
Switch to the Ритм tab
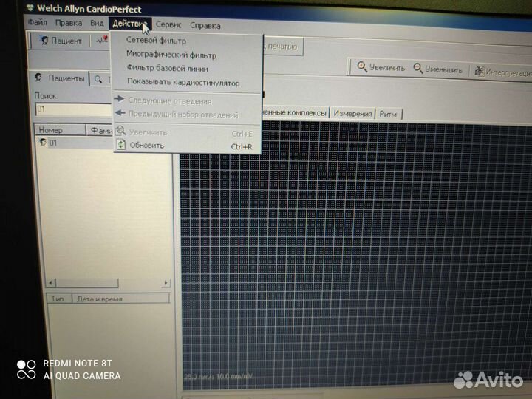[387, 114]
